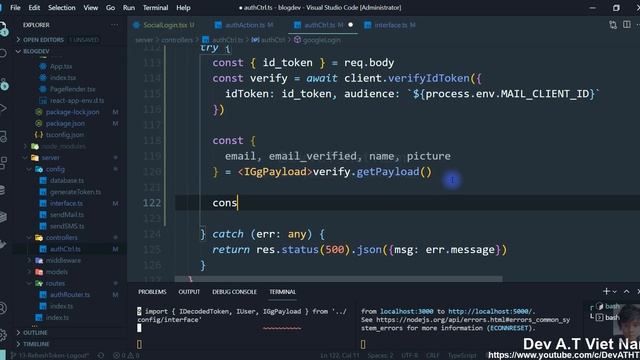Switch to interface.ts editor tab

pos(390,25)
